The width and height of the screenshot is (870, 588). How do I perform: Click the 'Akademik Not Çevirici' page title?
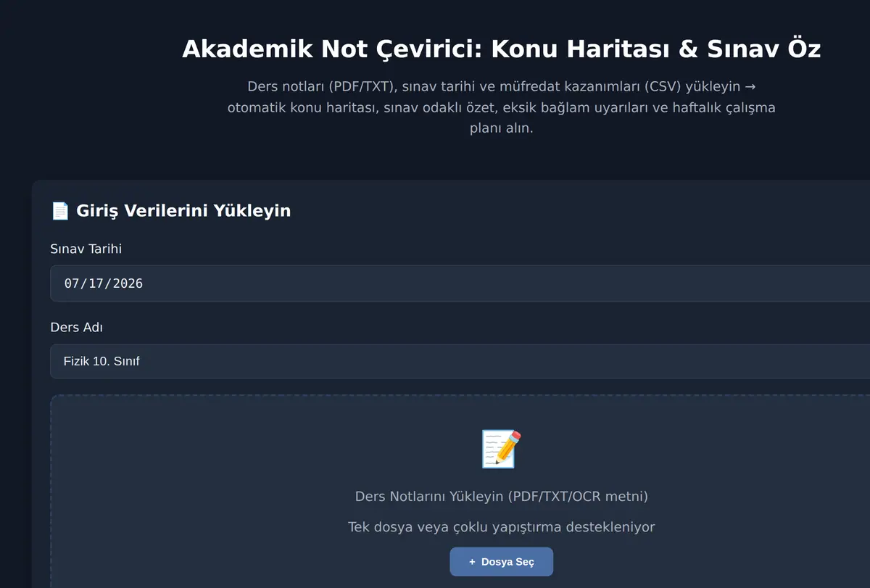(x=502, y=49)
